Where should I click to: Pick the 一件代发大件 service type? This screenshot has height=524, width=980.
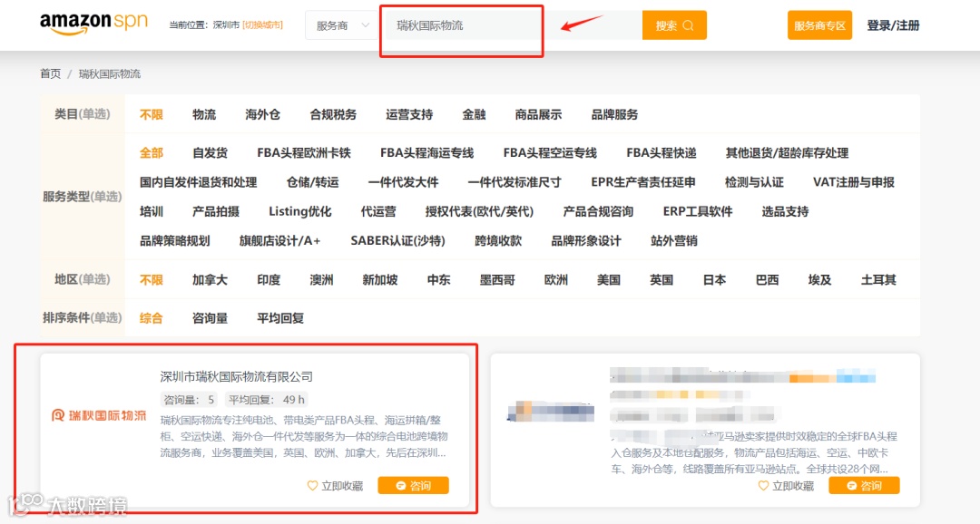(x=403, y=181)
